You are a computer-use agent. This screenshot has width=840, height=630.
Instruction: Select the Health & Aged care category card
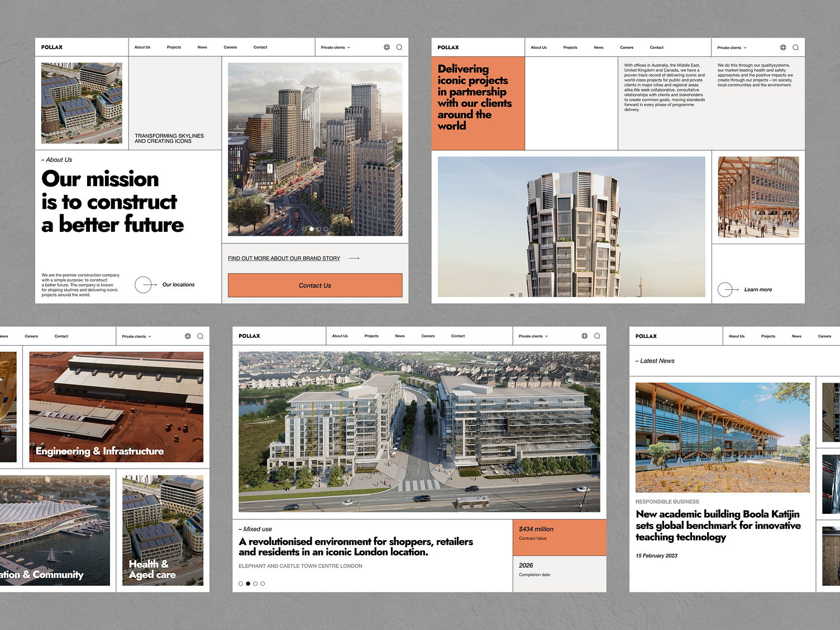click(x=163, y=531)
